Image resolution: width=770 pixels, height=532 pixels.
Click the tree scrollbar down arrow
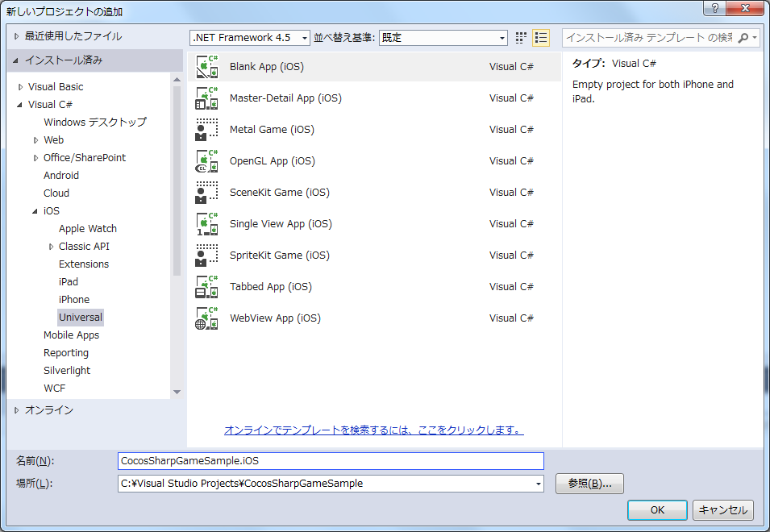177,392
